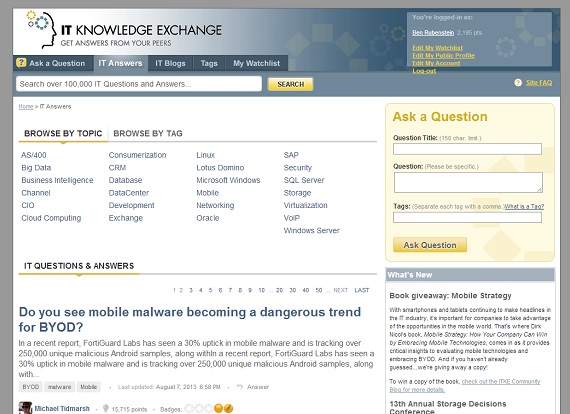Select the Browse by Tag tab
This screenshot has width=570, height=414.
(x=148, y=133)
